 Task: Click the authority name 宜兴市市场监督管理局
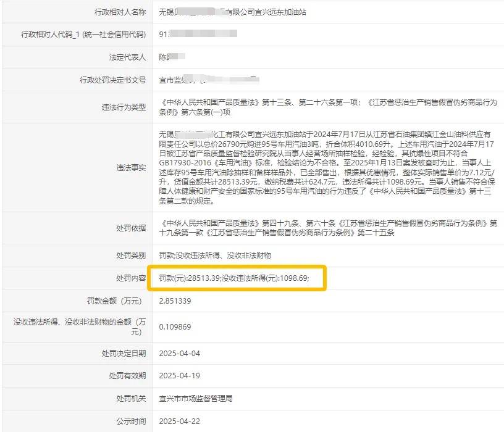(x=195, y=398)
